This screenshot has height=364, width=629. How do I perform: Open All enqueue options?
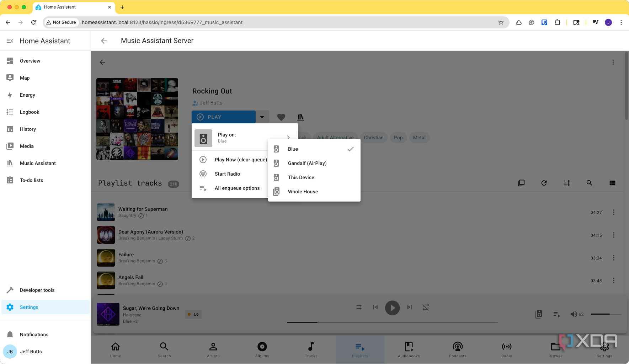coord(230,188)
